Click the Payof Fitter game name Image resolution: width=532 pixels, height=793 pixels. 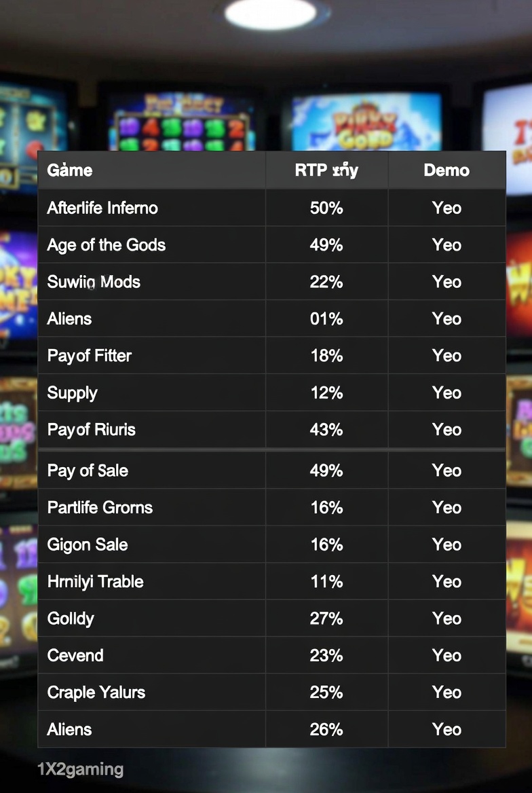(90, 356)
